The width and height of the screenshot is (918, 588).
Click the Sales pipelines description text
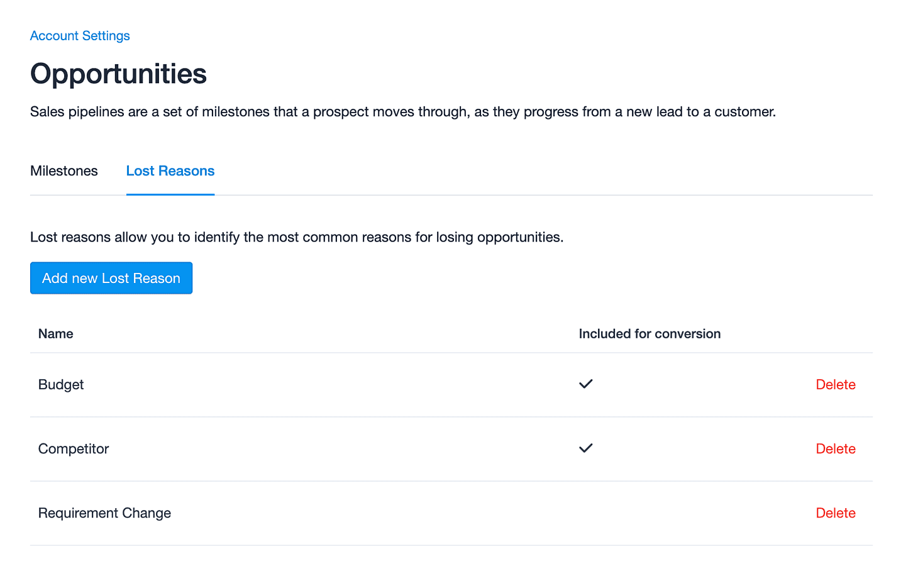point(403,112)
